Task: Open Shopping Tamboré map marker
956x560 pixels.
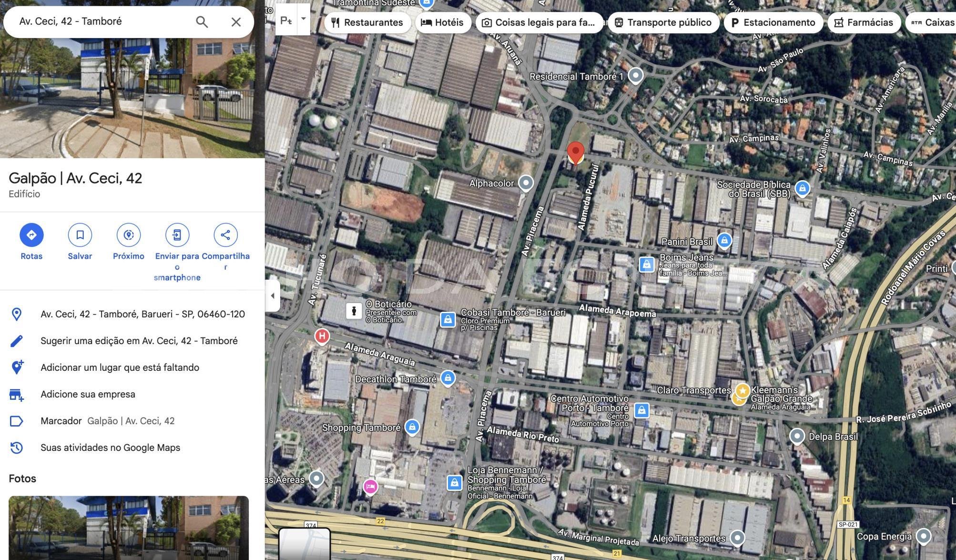Action: (412, 427)
